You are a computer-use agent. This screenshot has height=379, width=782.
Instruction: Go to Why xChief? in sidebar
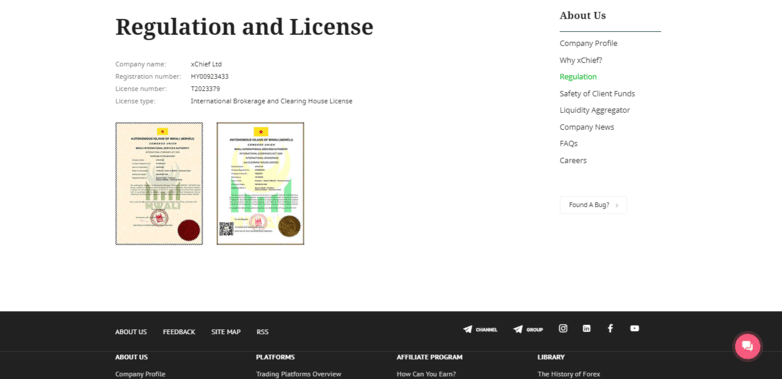click(581, 60)
